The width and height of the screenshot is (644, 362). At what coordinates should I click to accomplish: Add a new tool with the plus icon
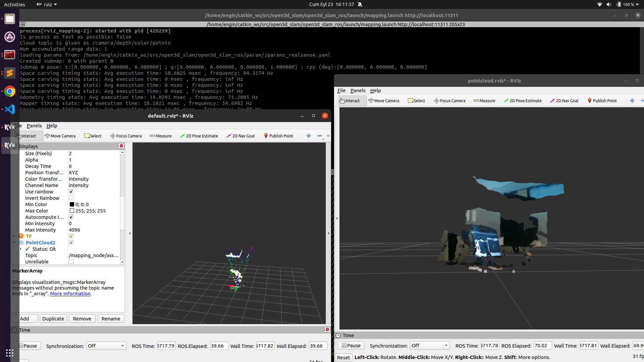click(x=308, y=136)
